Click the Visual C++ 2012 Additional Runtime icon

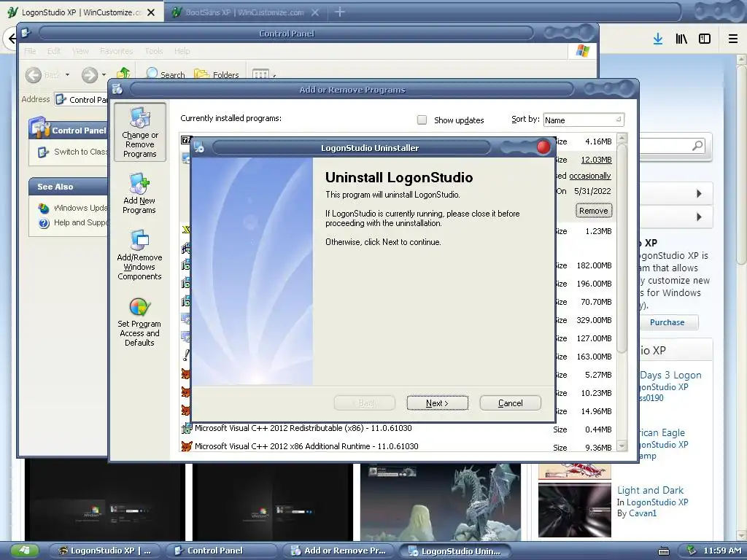click(x=186, y=446)
